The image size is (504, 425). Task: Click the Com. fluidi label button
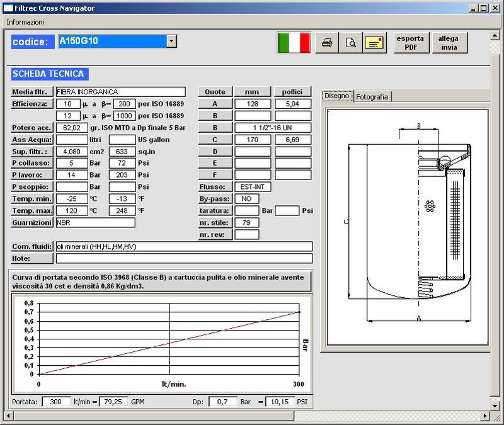point(31,246)
